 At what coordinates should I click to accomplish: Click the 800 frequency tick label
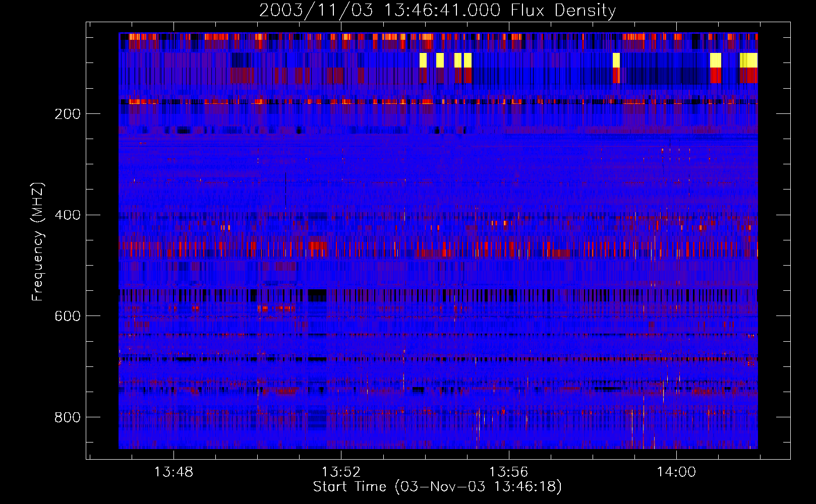click(68, 417)
